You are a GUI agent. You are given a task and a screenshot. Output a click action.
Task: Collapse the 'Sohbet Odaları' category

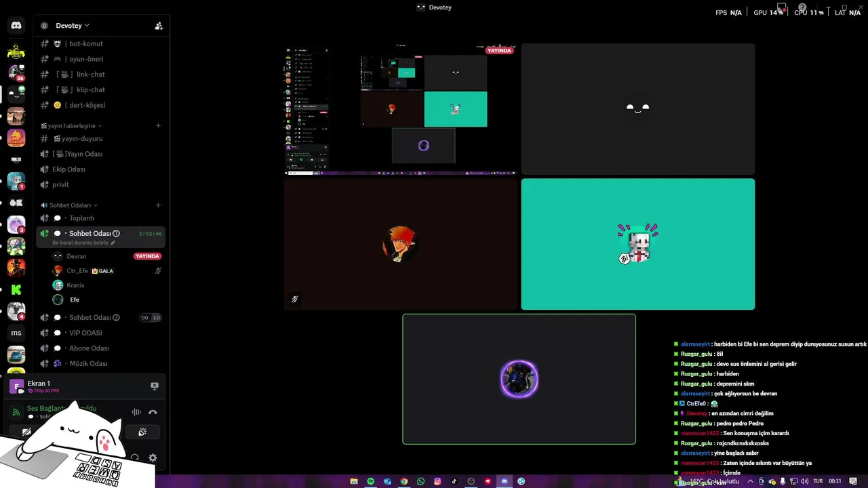point(69,205)
